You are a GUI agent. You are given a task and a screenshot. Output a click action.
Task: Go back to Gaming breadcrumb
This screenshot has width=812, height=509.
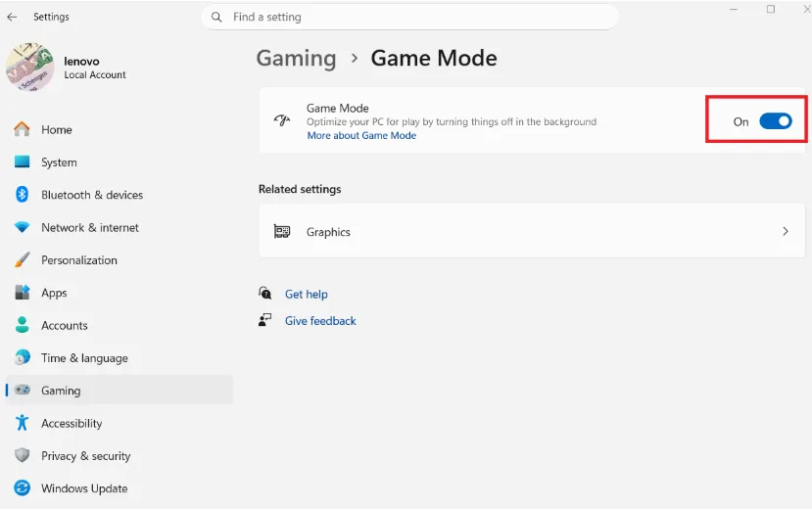tap(296, 58)
